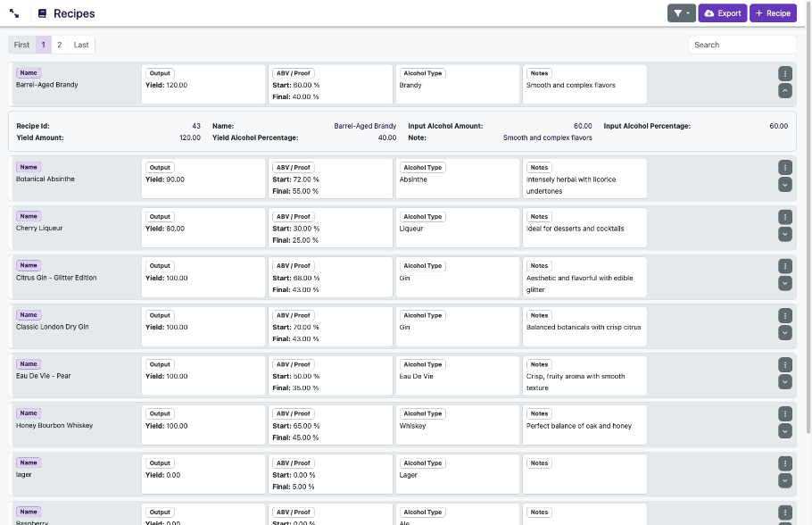
Task: Open three-dot menu for Classic London Dry Gin
Action: point(785,315)
